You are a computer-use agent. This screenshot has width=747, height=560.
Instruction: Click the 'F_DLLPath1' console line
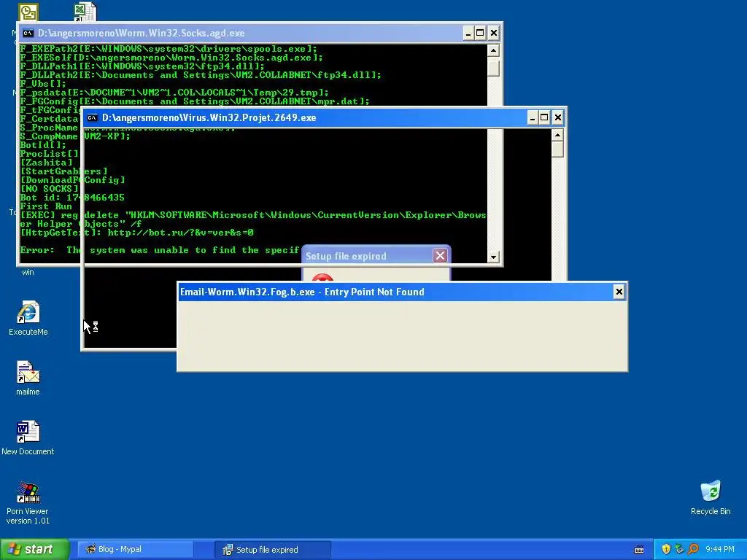point(142,66)
